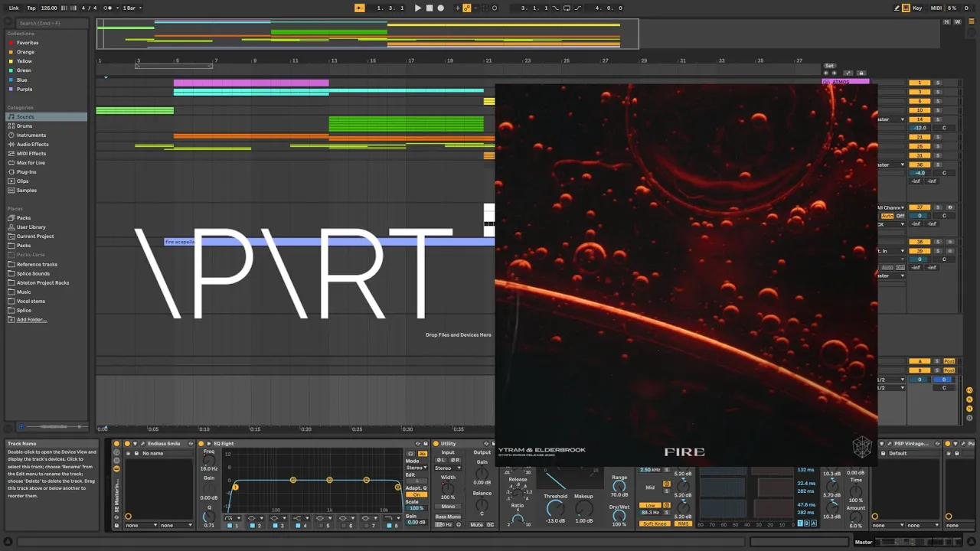Click the MIDI Arrangement Overdub plus icon
Viewport: 980px width, 551px height.
point(458,8)
